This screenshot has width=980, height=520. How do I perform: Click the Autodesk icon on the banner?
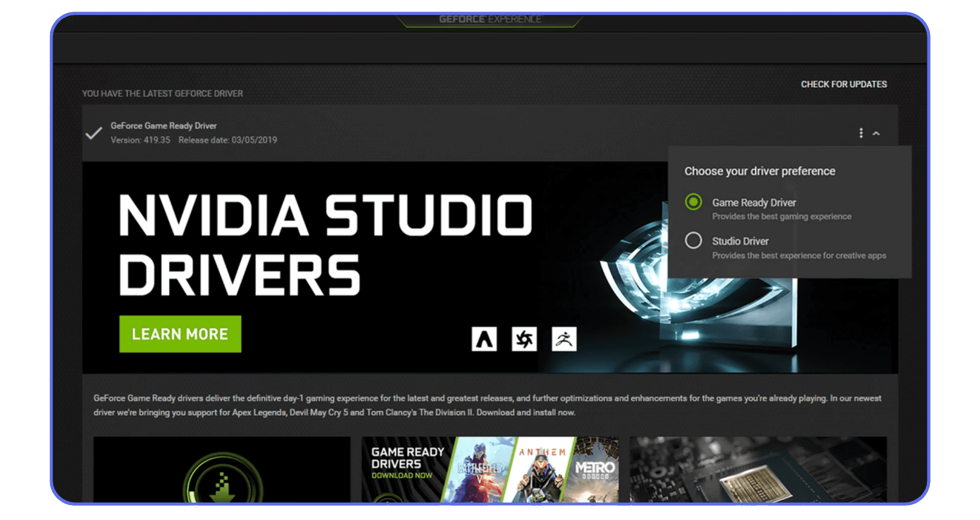coord(484,339)
